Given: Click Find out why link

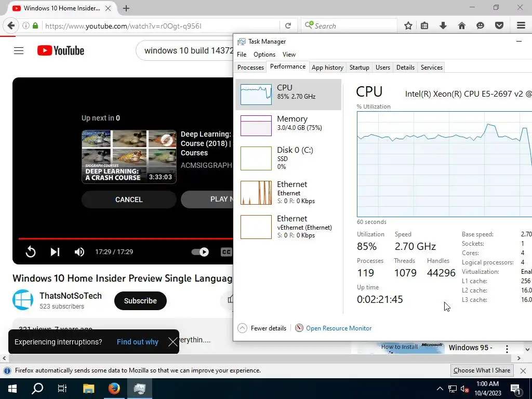Looking at the screenshot, I should coord(137,342).
